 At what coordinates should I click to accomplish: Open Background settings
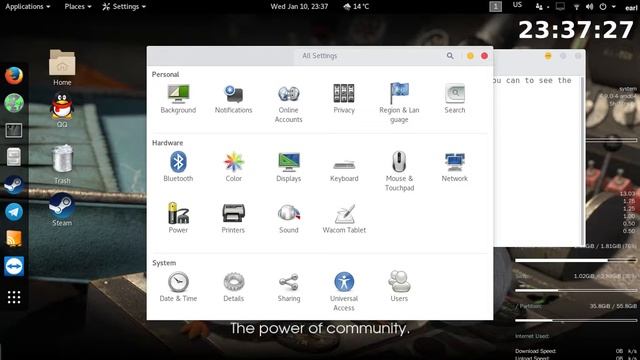pyautogui.click(x=178, y=99)
